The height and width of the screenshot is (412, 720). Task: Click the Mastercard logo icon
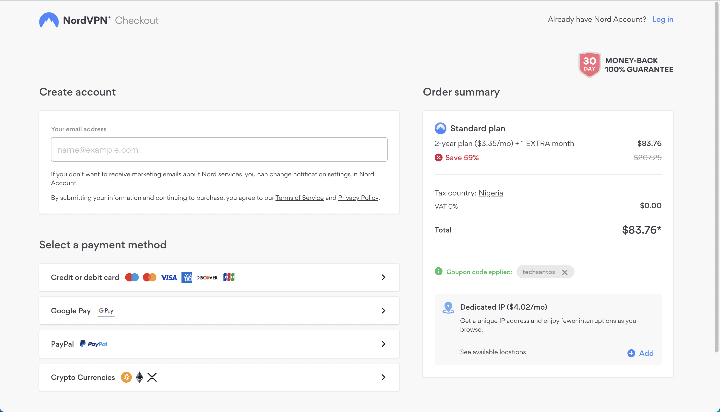[150, 277]
